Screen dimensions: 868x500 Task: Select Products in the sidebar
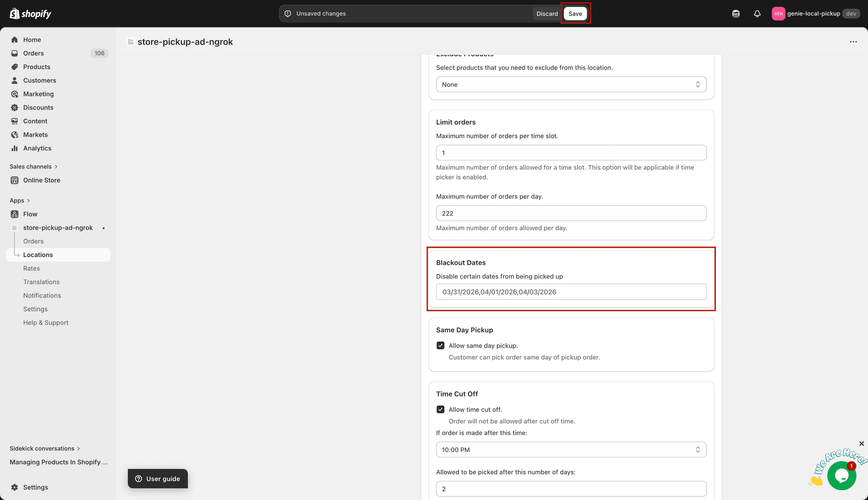pyautogui.click(x=37, y=66)
